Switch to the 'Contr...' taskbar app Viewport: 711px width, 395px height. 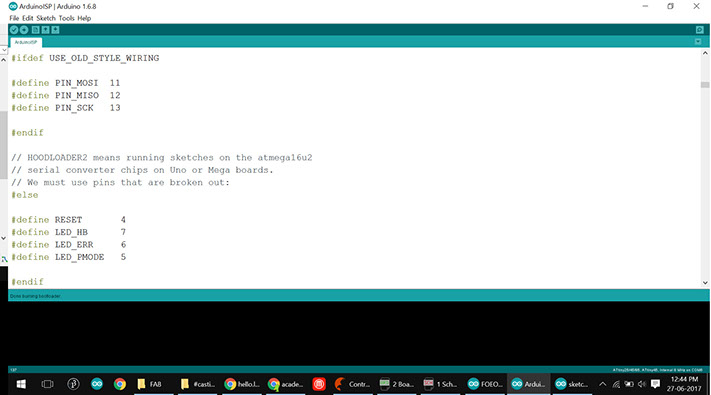click(x=352, y=384)
